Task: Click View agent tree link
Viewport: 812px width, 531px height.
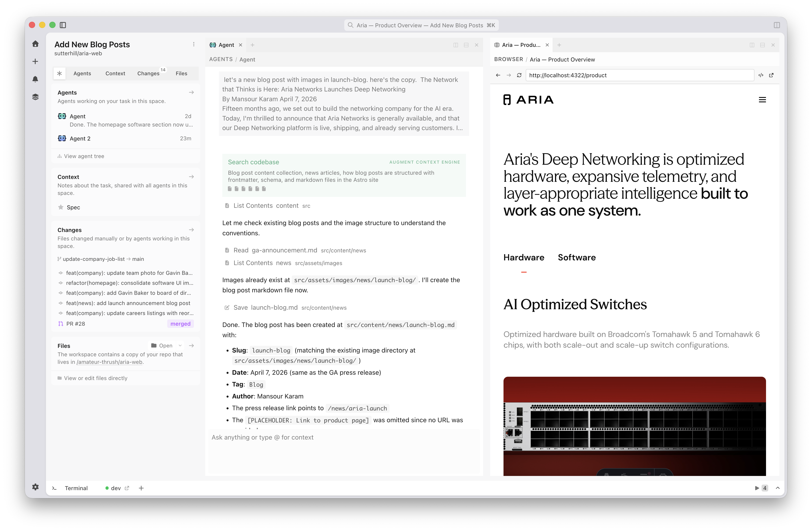Action: pyautogui.click(x=84, y=156)
